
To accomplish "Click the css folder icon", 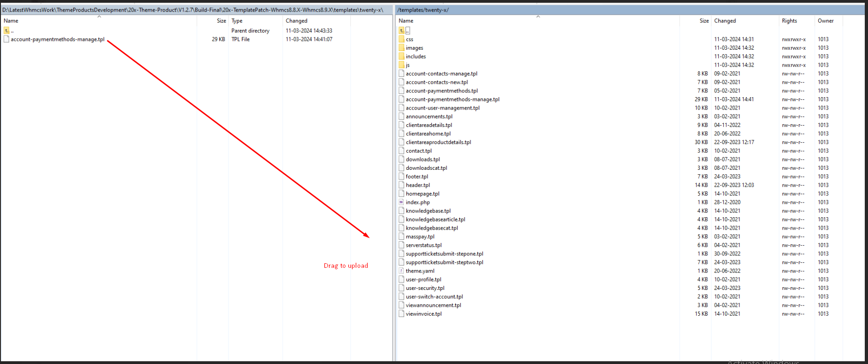I will (401, 39).
